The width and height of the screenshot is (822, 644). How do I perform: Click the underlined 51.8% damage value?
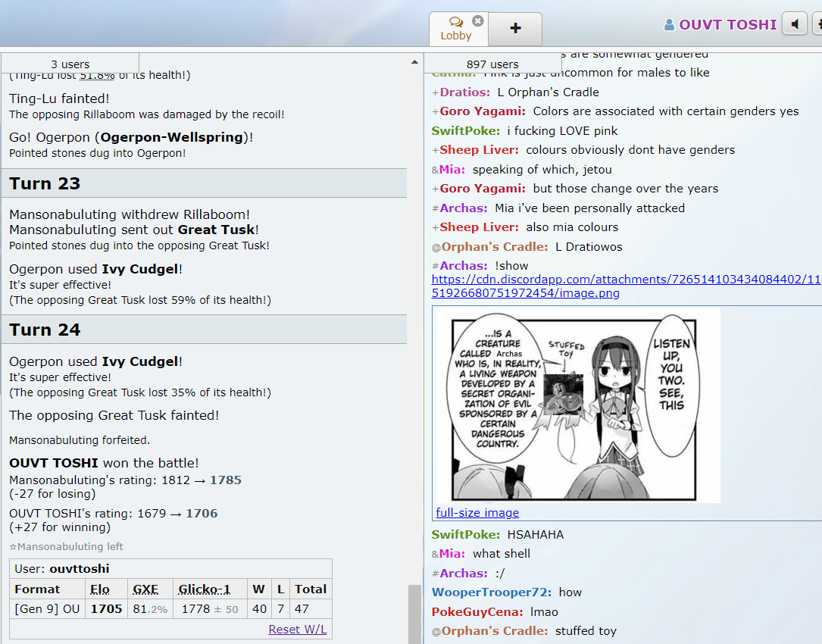point(97,75)
